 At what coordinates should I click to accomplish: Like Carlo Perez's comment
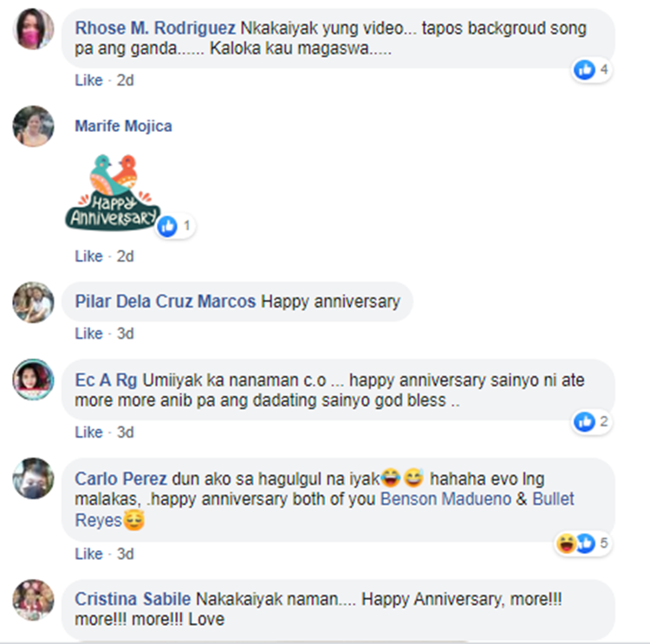point(88,554)
